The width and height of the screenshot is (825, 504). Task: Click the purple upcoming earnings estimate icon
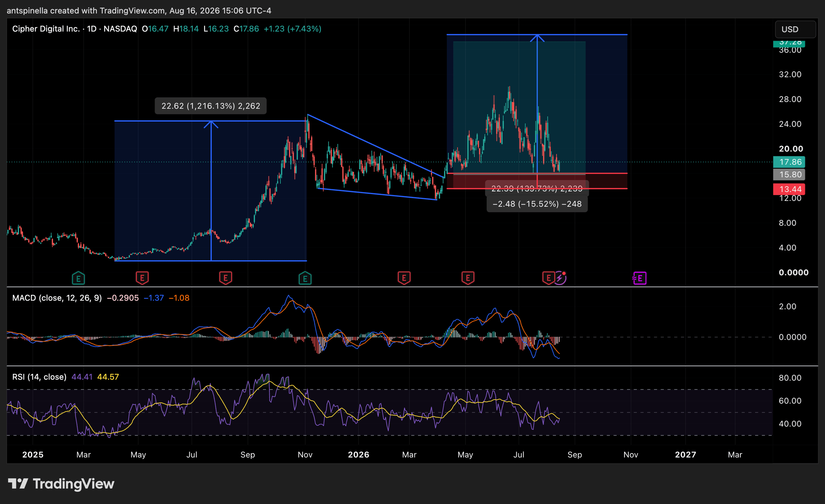pyautogui.click(x=639, y=278)
